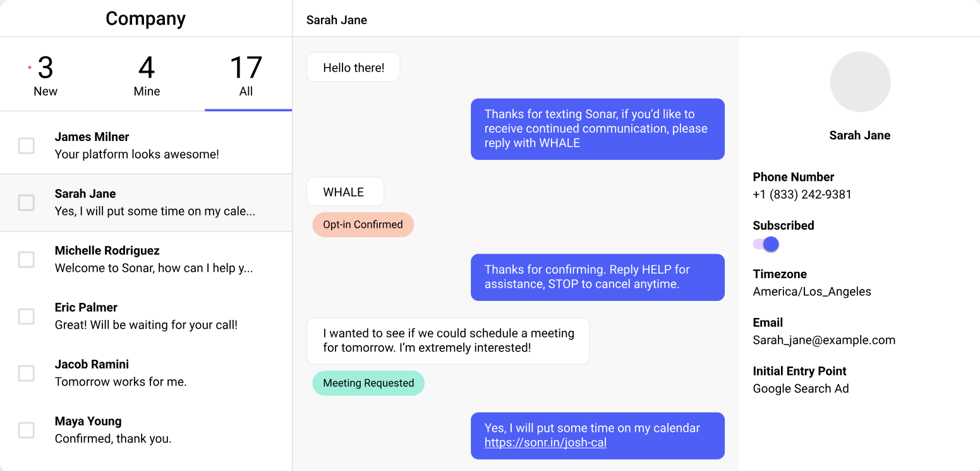
Task: Click Sarah Jane's profile avatar circle
Action: tap(860, 82)
